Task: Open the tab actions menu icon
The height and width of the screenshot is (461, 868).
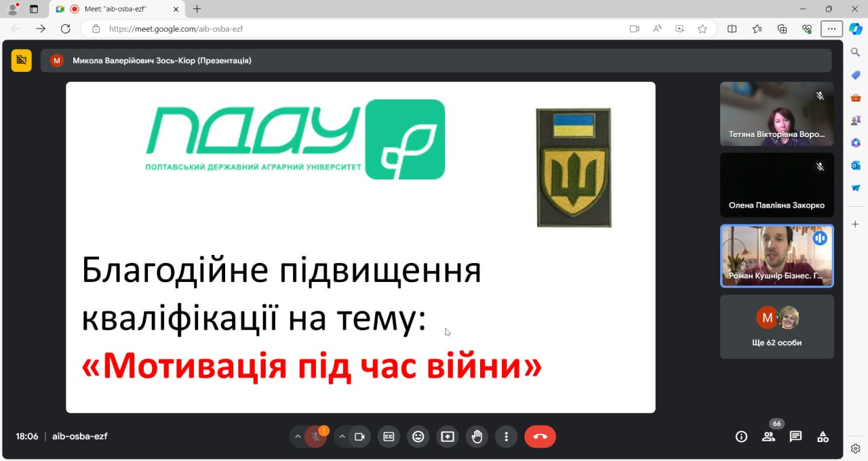Action: [34, 9]
